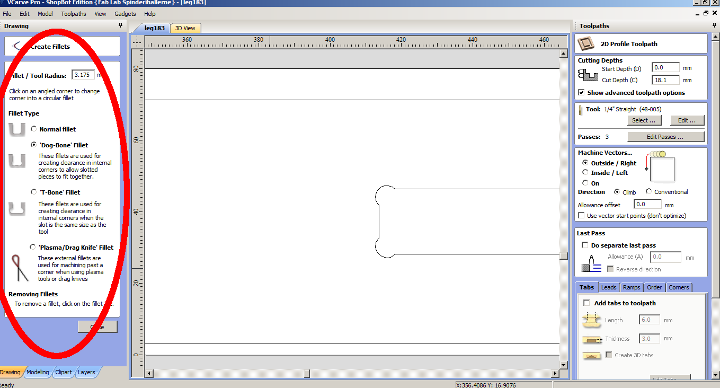The width and height of the screenshot is (720, 388).
Task: Open the Ramps tab
Action: (631, 287)
